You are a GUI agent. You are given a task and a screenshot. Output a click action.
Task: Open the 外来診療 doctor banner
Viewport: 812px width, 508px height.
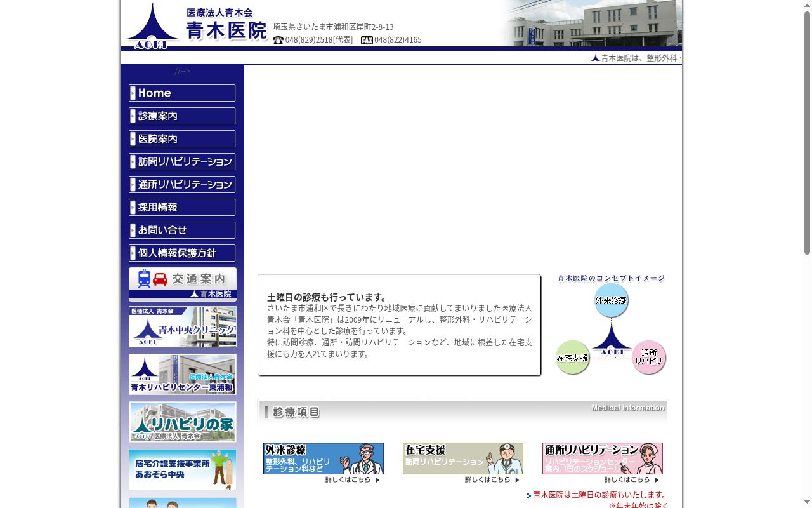(324, 458)
